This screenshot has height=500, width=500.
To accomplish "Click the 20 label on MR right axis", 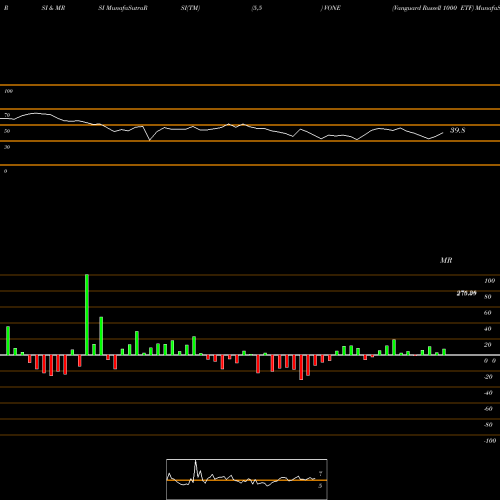I will click(x=488, y=345).
